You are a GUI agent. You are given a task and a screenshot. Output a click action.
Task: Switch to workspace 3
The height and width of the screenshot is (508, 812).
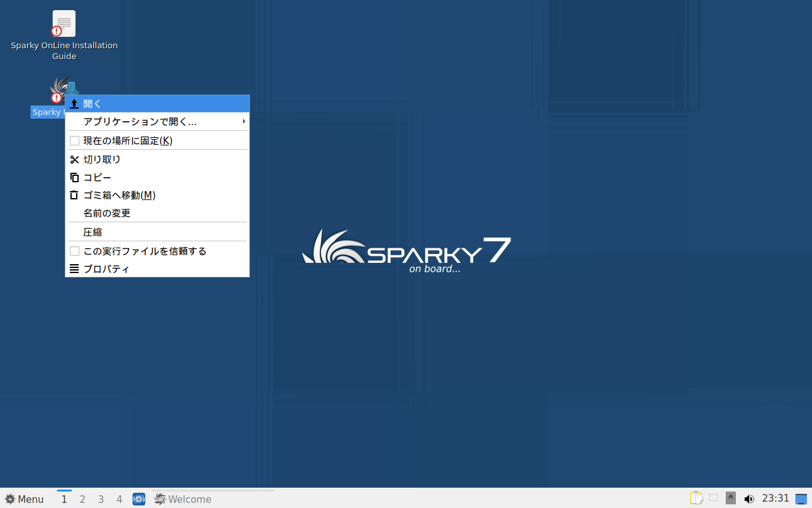pos(101,499)
